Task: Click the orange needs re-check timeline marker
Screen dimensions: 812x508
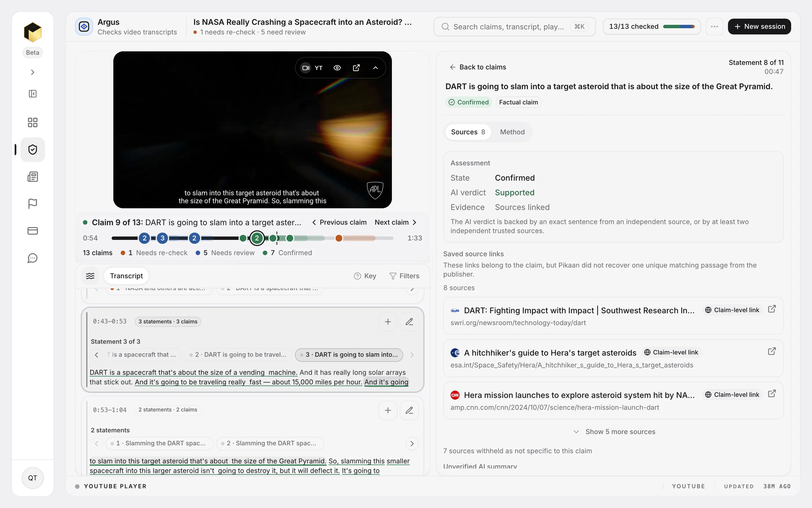Action: [x=339, y=238]
